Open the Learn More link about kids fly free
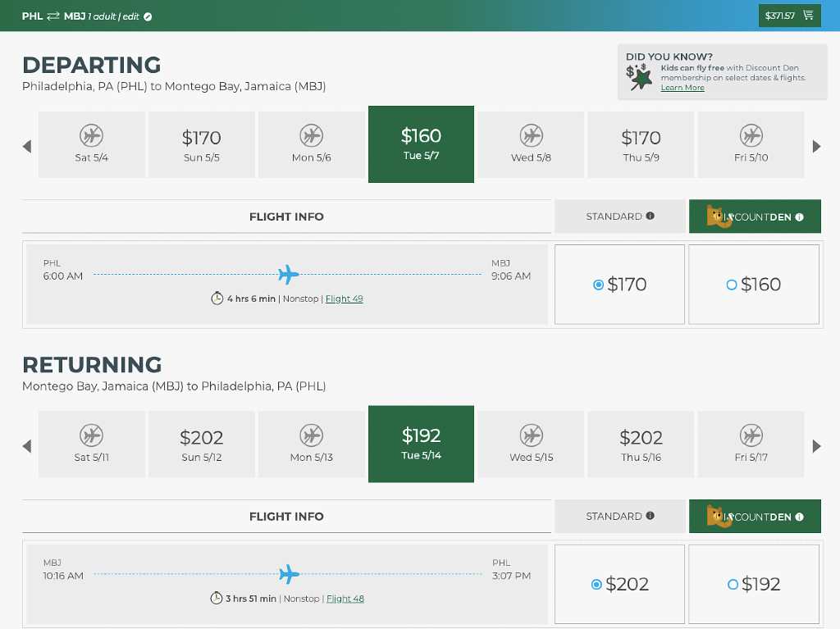Screen dimensions: 840x629 pyautogui.click(x=682, y=87)
